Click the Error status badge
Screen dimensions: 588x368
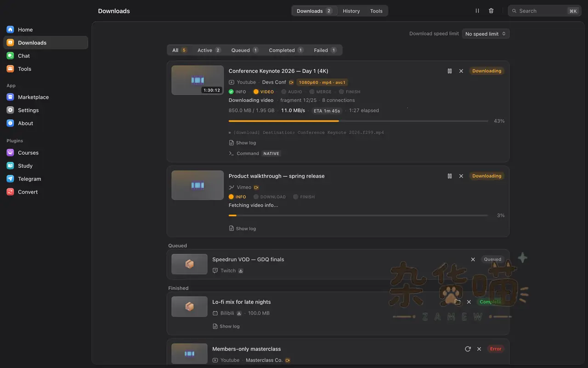pyautogui.click(x=496, y=349)
